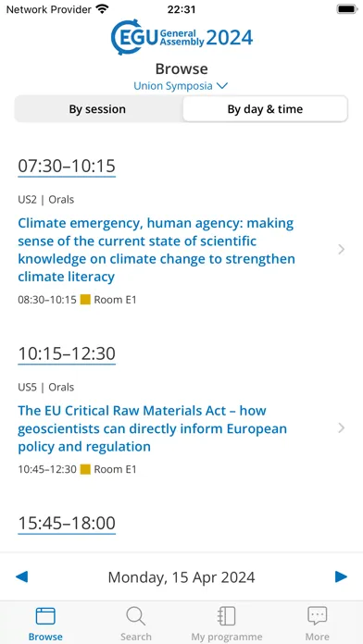Click the EGU General Assembly 2024 logo
This screenshot has height=644, width=363.
click(181, 37)
